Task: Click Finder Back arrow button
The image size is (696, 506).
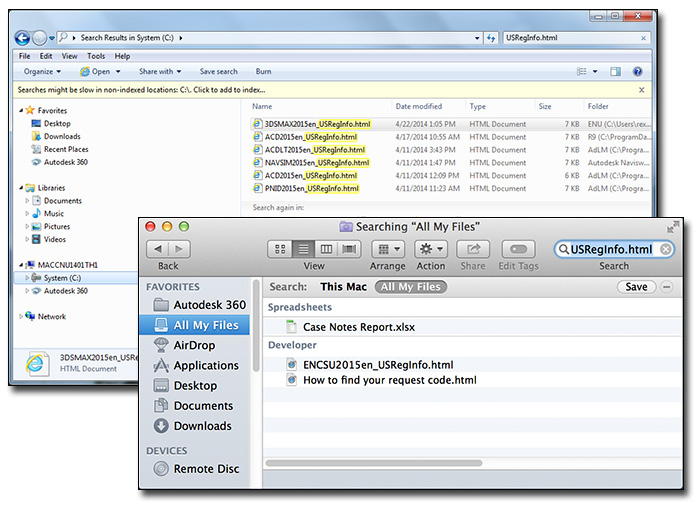Action: tap(158, 249)
